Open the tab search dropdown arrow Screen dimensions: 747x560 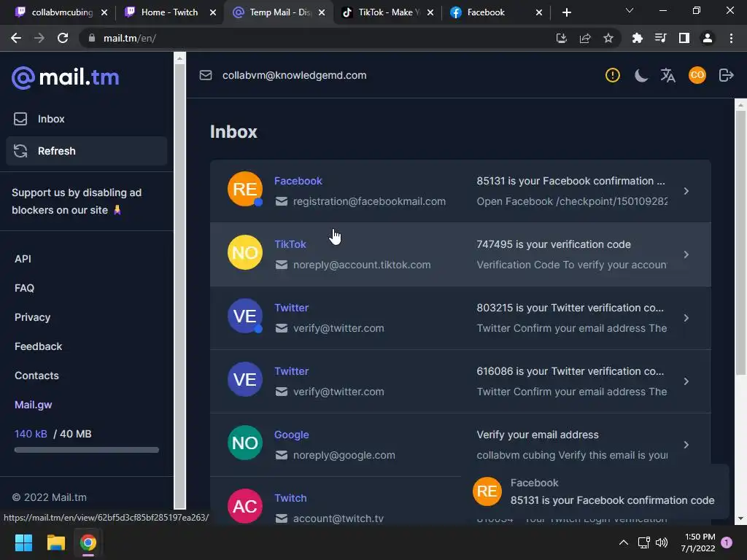pos(630,10)
